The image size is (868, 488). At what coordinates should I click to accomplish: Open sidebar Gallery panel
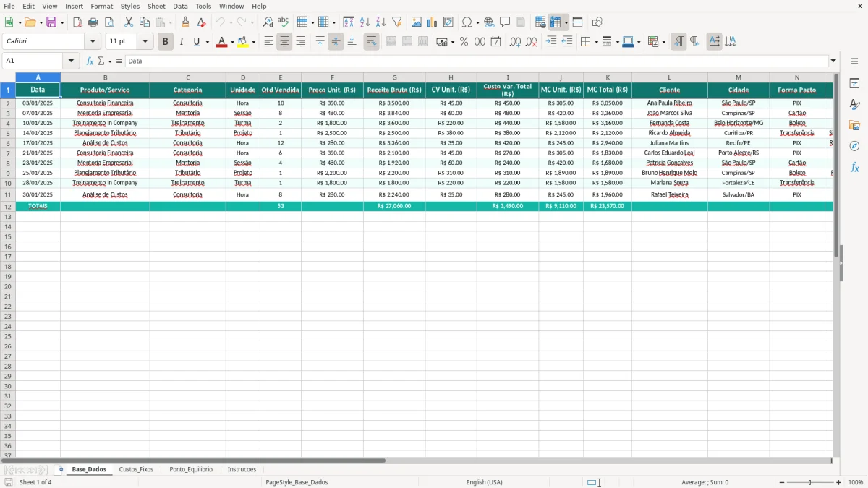(854, 126)
